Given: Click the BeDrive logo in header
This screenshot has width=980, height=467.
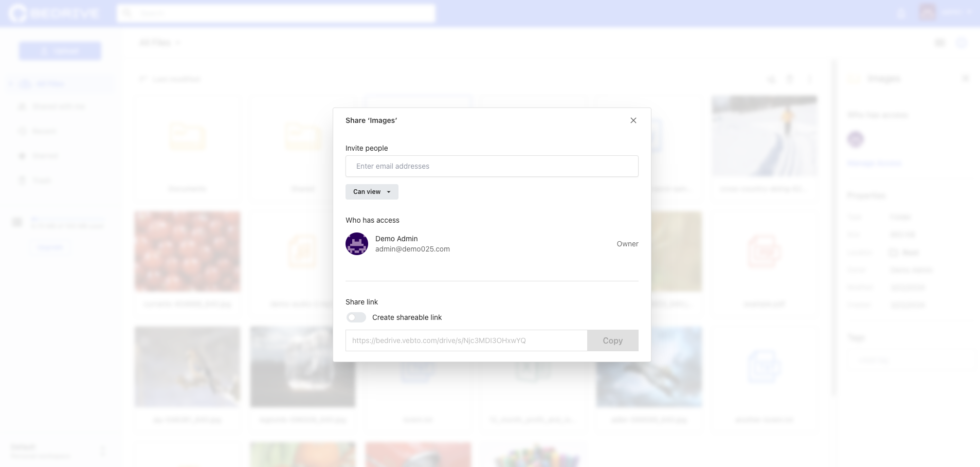Looking at the screenshot, I should tap(54, 13).
